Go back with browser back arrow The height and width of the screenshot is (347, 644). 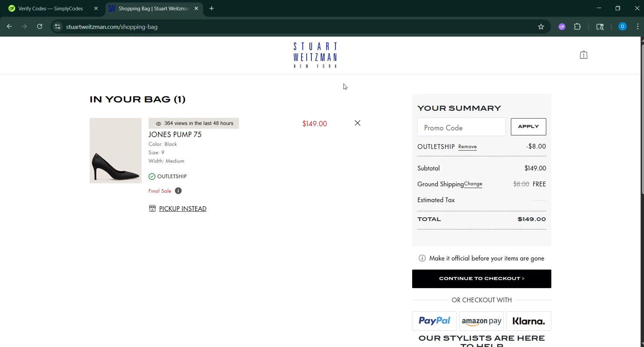(x=9, y=27)
